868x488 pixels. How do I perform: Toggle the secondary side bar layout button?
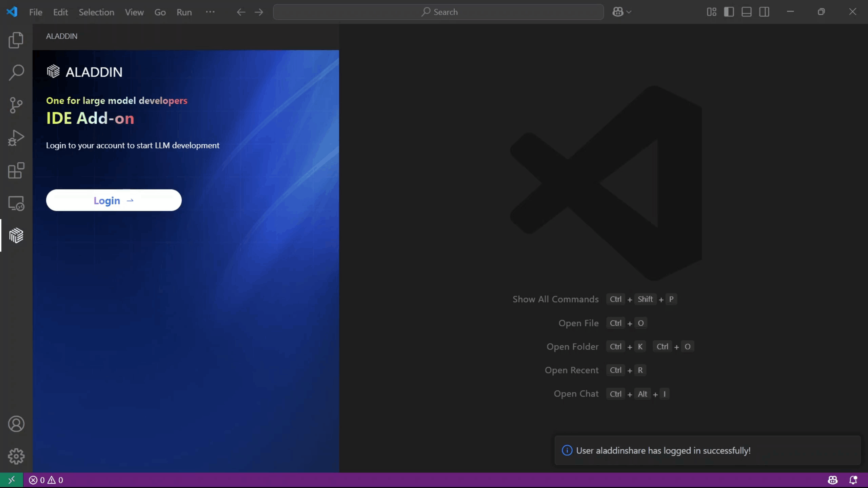pos(764,12)
